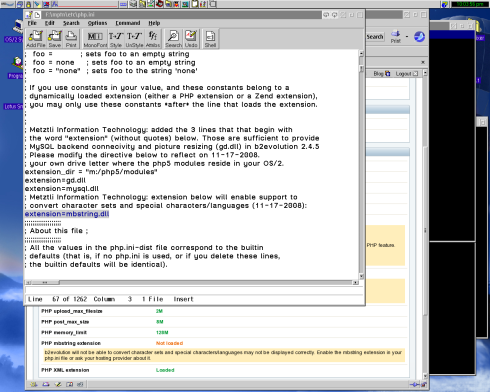The height and width of the screenshot is (392, 490).
Task: Click the editor window system menu icon
Action: point(29,15)
